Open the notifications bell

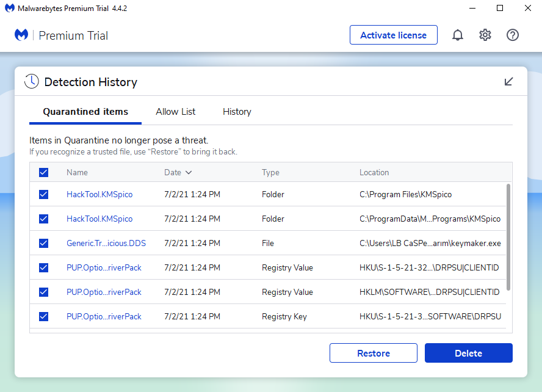pyautogui.click(x=458, y=35)
